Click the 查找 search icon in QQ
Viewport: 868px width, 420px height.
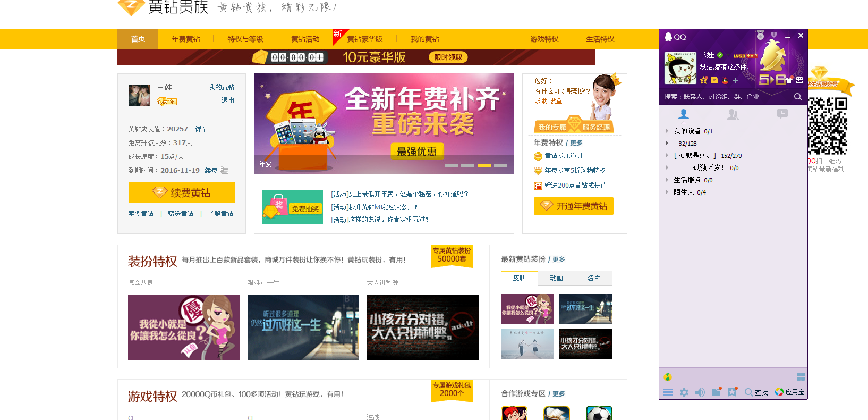(756, 392)
